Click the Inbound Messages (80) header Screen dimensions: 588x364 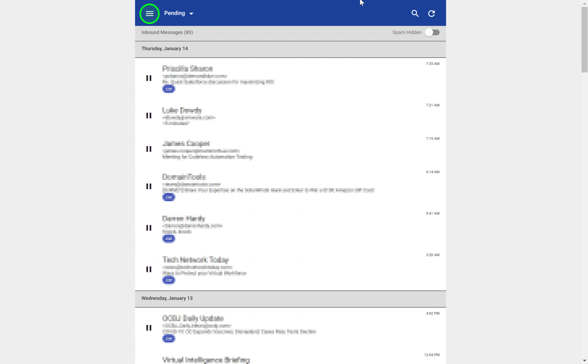coord(167,32)
